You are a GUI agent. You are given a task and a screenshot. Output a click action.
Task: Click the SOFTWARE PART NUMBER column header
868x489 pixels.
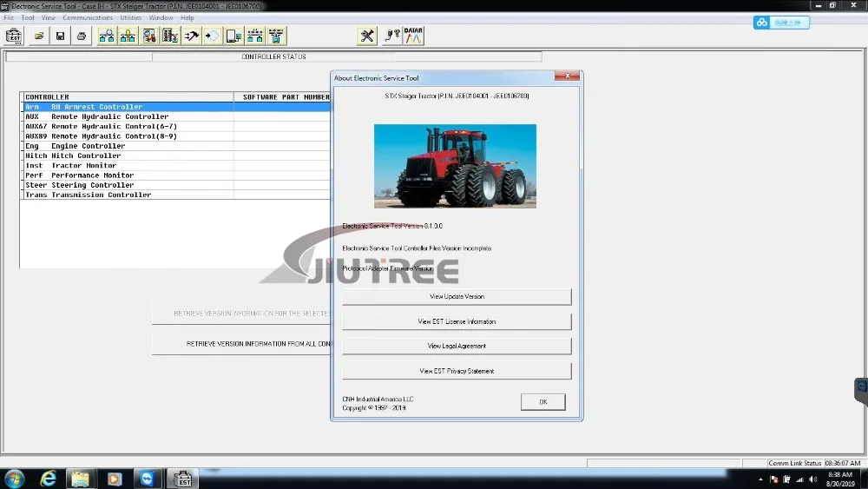[282, 97]
